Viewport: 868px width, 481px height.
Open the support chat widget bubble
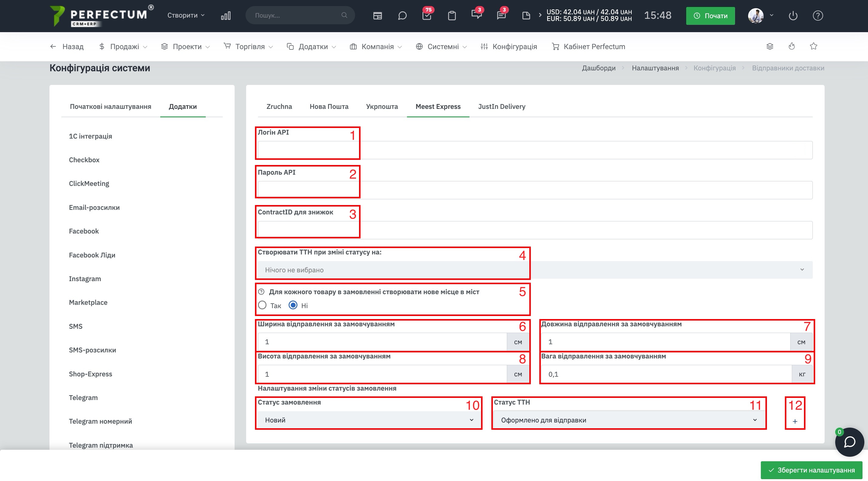pyautogui.click(x=849, y=442)
